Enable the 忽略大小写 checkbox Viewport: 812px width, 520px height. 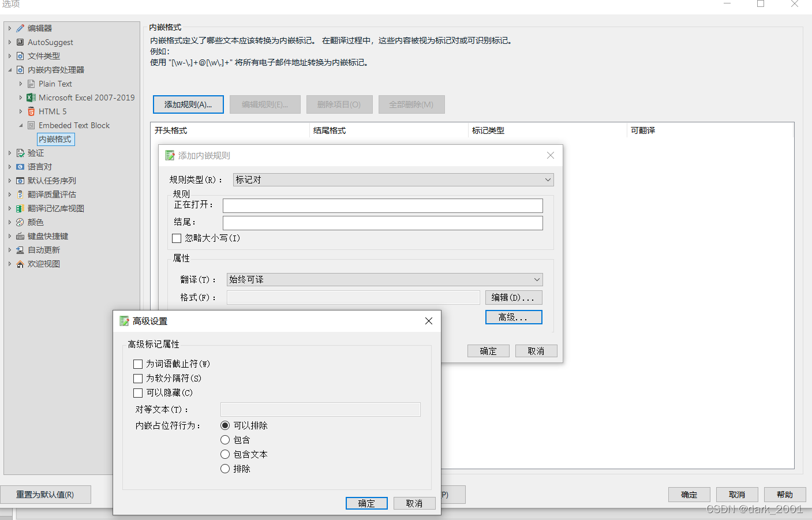pos(177,238)
